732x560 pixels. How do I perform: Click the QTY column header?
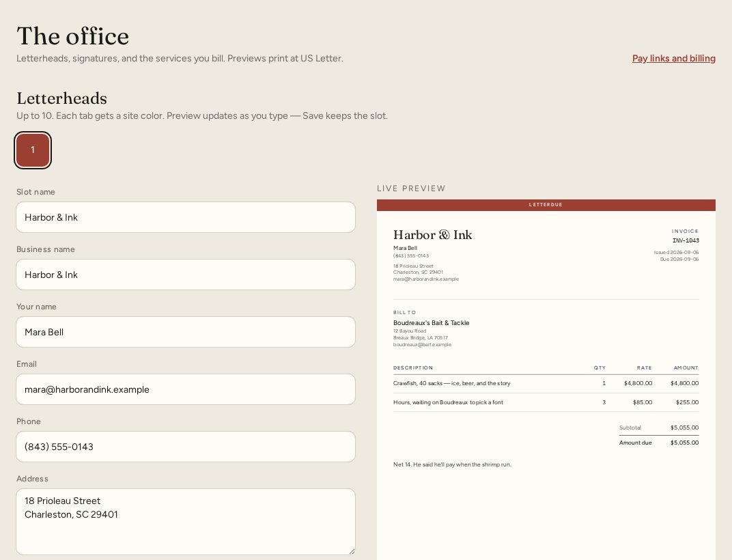(x=600, y=368)
